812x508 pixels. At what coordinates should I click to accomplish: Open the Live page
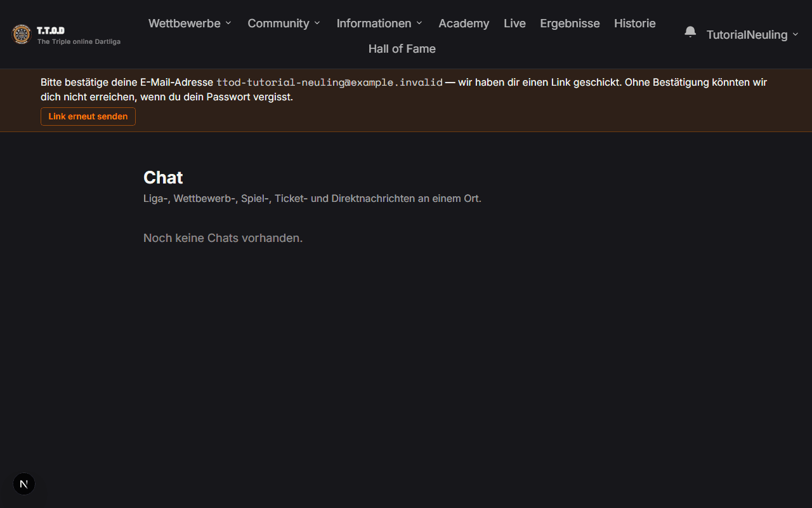(514, 23)
